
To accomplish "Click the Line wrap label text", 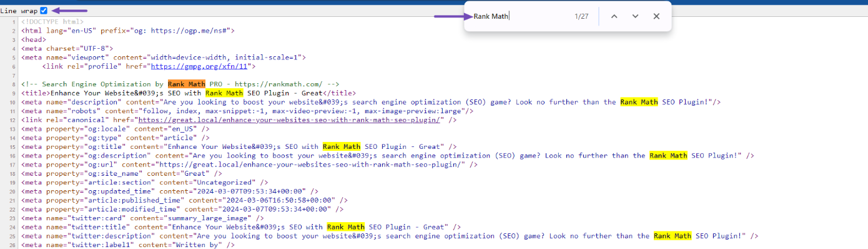I will point(19,11).
